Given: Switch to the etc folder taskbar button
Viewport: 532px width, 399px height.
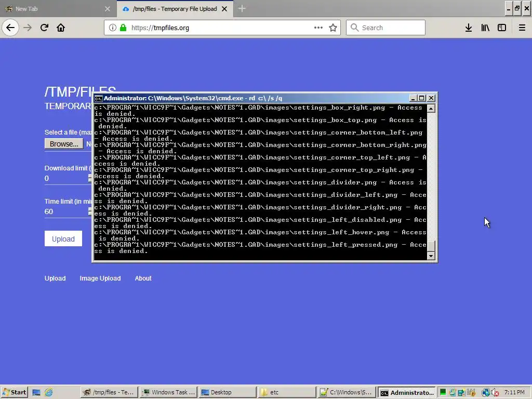Looking at the screenshot, I should tap(287, 392).
